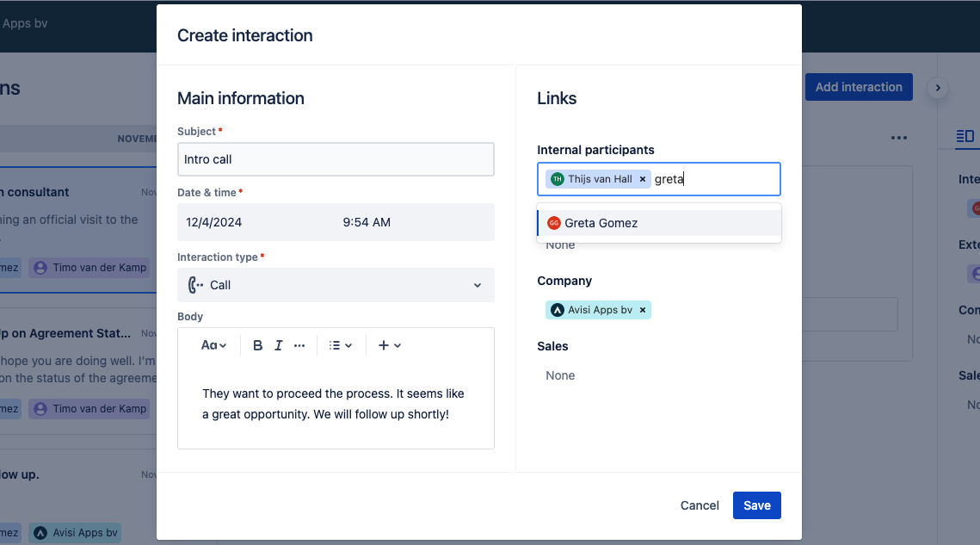980x545 pixels.
Task: Open the text styles dropdown
Action: 213,345
